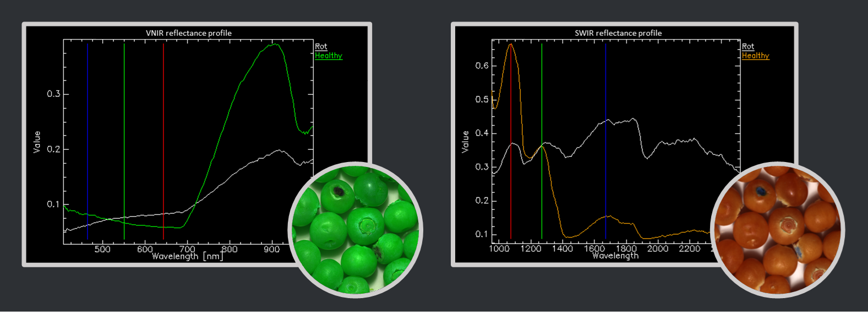Click the green Healthy legend in VNIR chart
Viewport: 868px width, 313px height.
point(329,56)
